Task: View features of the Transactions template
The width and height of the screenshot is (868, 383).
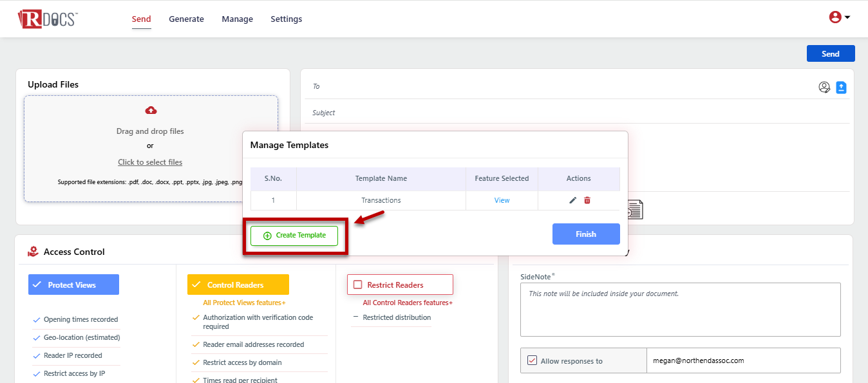Action: pyautogui.click(x=502, y=200)
